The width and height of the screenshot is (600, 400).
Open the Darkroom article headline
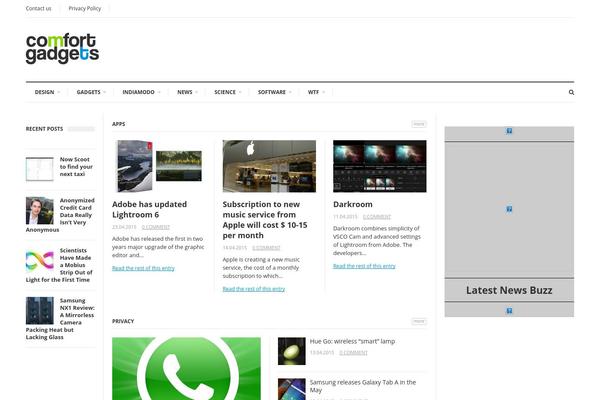tap(353, 204)
